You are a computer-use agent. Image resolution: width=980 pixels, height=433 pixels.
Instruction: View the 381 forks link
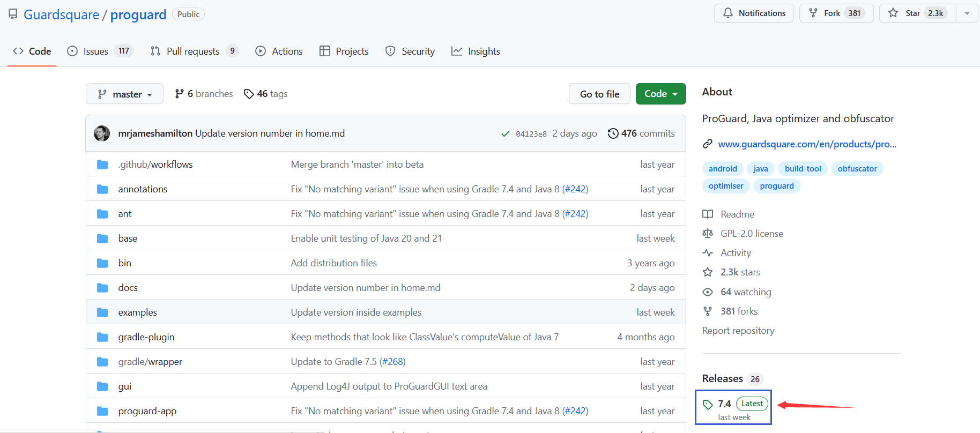tap(730, 311)
